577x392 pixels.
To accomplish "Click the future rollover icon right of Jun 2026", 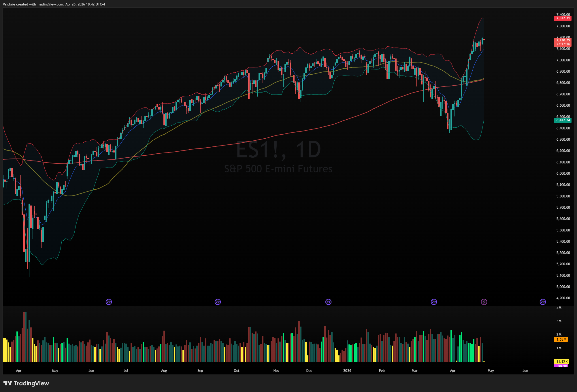I will 543,302.
